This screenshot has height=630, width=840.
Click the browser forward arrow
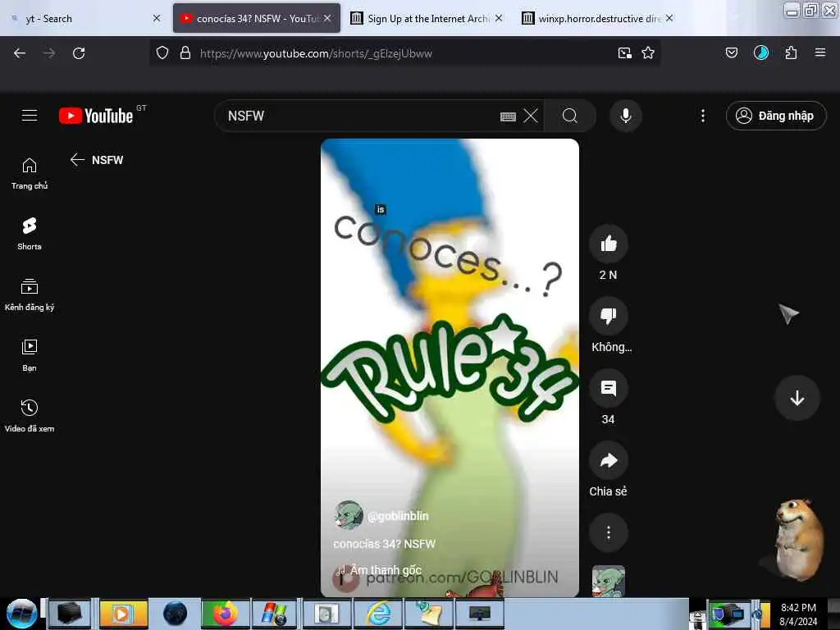tap(48, 53)
